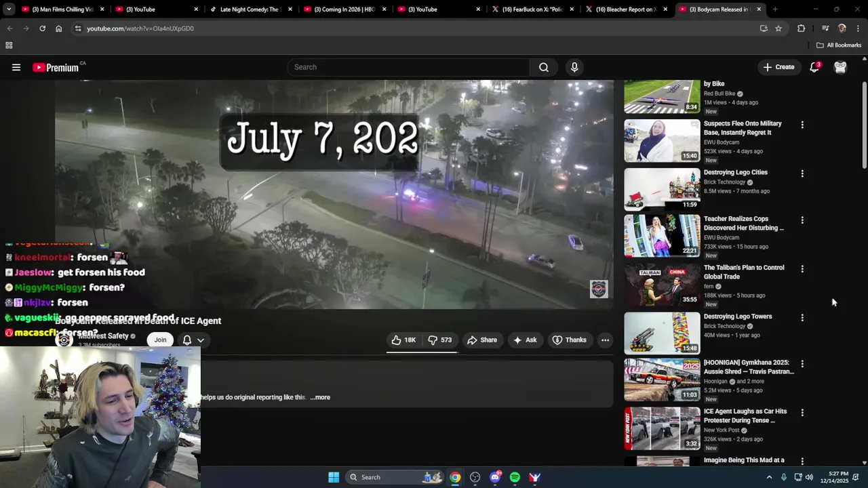The height and width of the screenshot is (488, 868).
Task: Open ICE Agent Laughs video thumbnail
Action: [662, 428]
